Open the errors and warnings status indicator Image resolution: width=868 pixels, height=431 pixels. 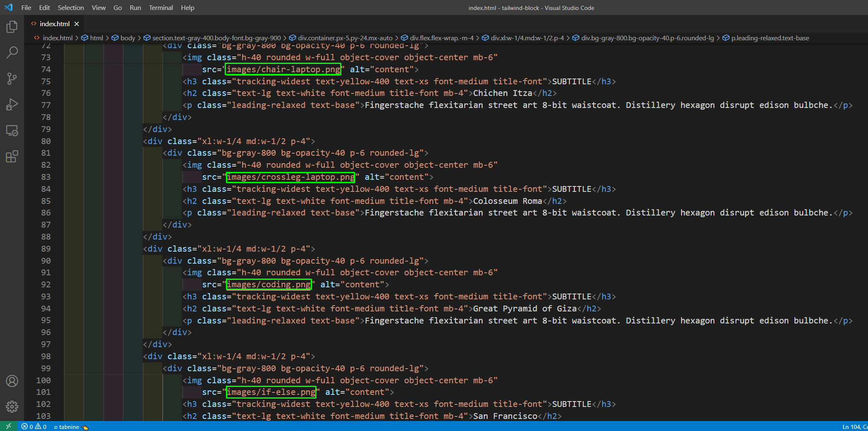[x=34, y=426]
